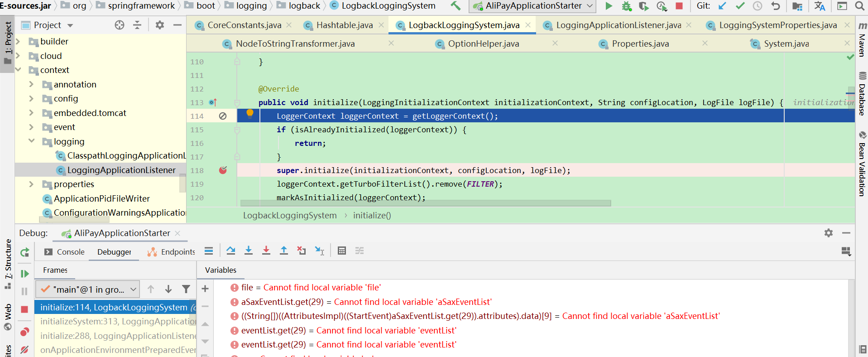Switch to the Endpoints tab
Screen dimensions: 868x357
[x=171, y=252]
